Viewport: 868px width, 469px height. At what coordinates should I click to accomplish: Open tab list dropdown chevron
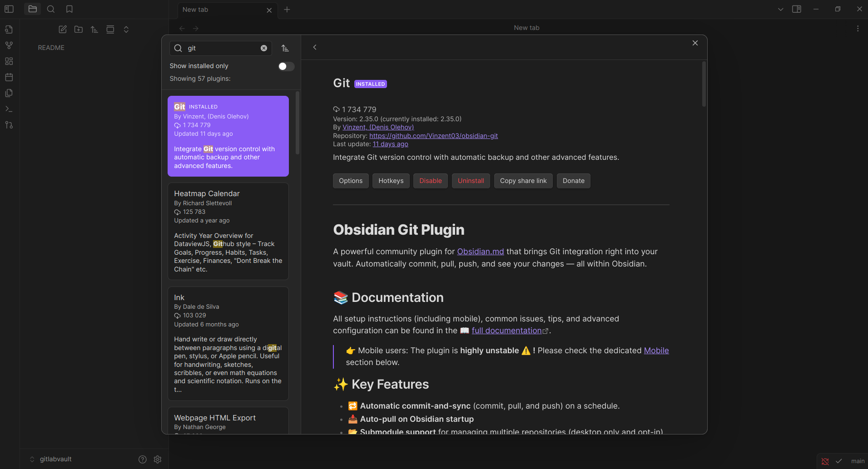coord(780,9)
